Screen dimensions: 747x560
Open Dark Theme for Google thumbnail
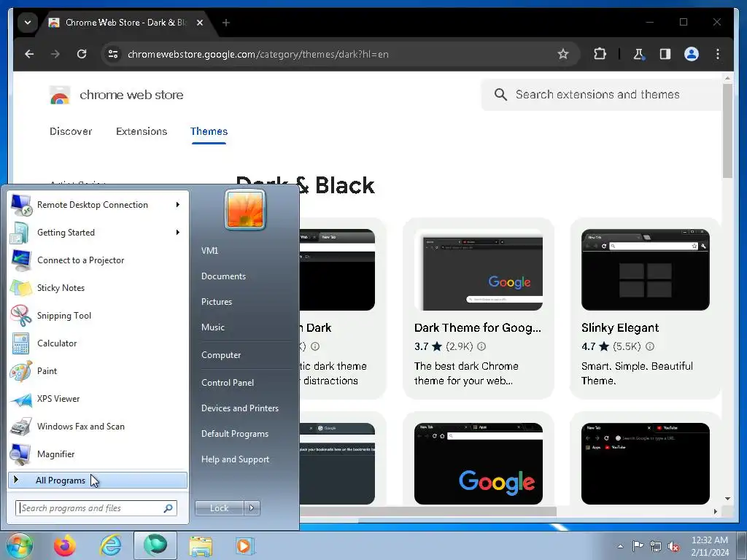pyautogui.click(x=479, y=270)
